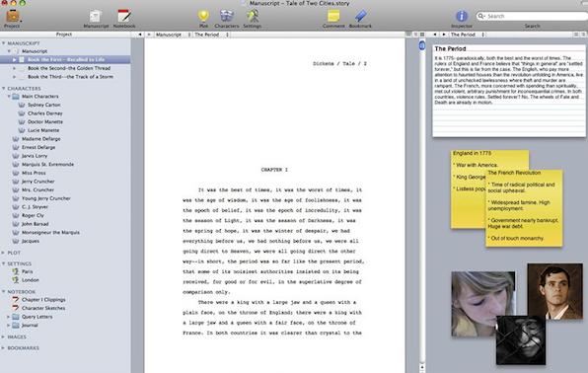Collapse the MANUSCRIPT section

pos(3,43)
